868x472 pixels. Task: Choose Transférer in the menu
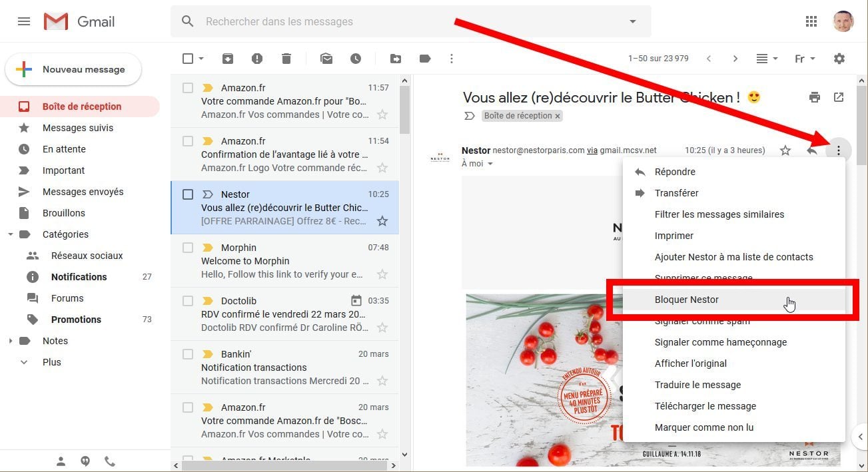(x=734, y=193)
